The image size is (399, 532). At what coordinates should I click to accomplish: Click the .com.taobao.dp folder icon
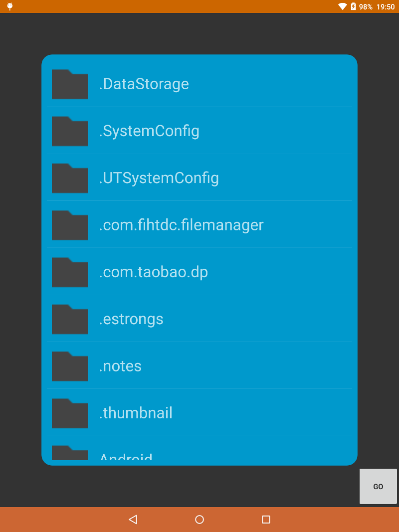tap(70, 272)
